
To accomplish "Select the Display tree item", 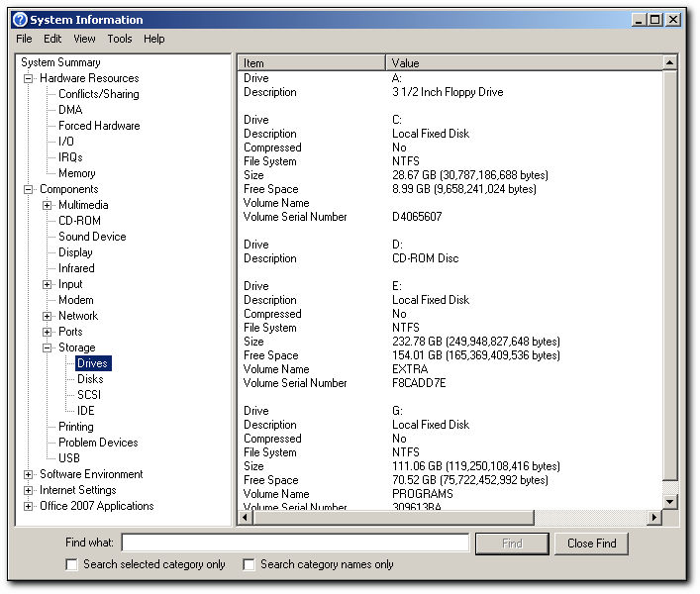I will [x=75, y=252].
